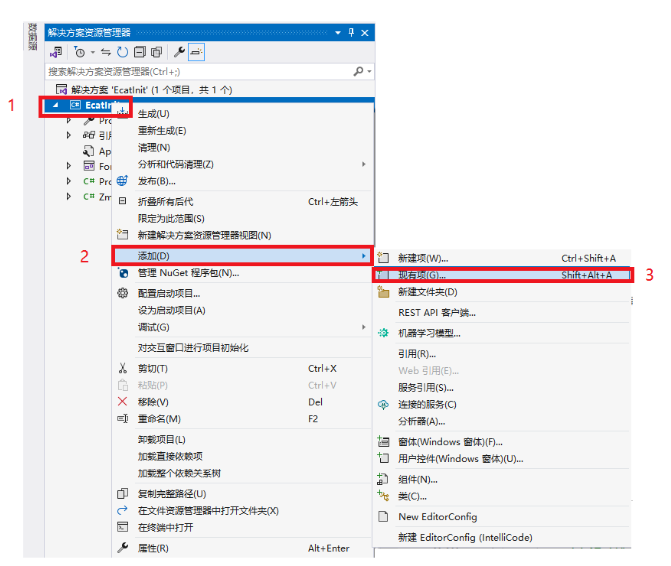Click the 复制完整路径(U) copy icon
671x566 pixels.
click(x=122, y=494)
